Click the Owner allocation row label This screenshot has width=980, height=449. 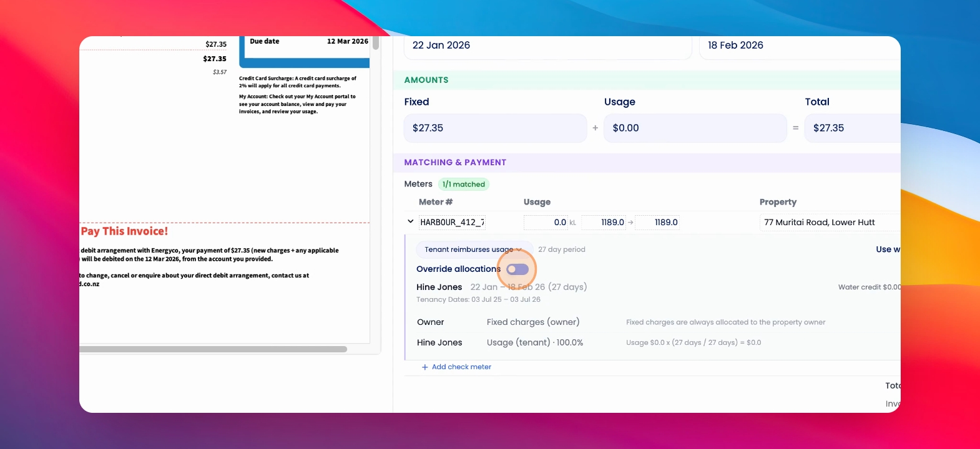point(431,322)
